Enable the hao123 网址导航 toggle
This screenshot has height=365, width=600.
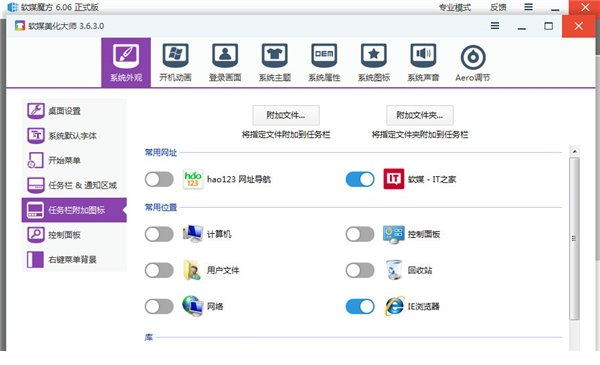click(x=159, y=179)
